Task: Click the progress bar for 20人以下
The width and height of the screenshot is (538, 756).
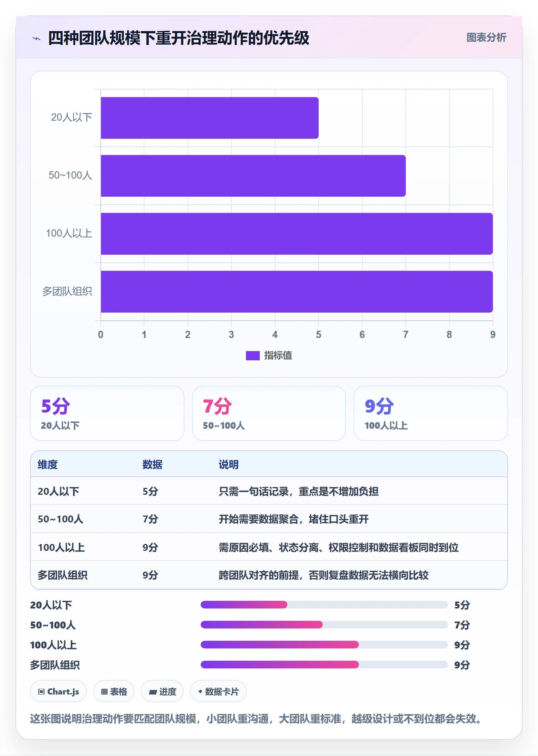Action: [x=324, y=605]
